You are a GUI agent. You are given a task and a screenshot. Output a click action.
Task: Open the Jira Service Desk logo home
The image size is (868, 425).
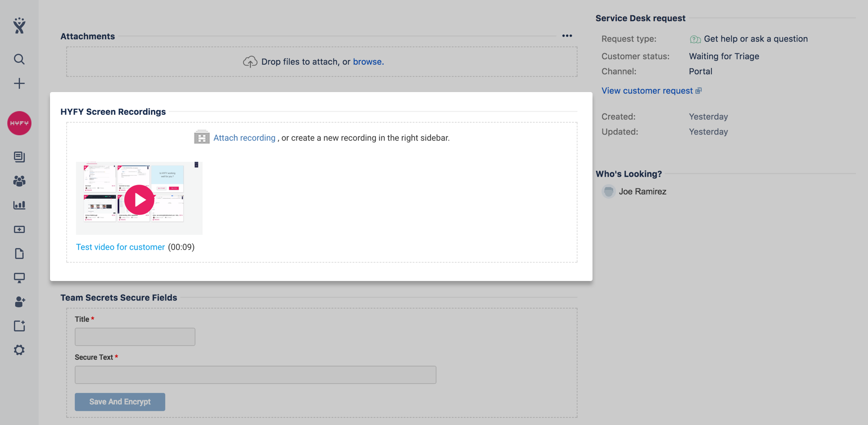[x=19, y=25]
